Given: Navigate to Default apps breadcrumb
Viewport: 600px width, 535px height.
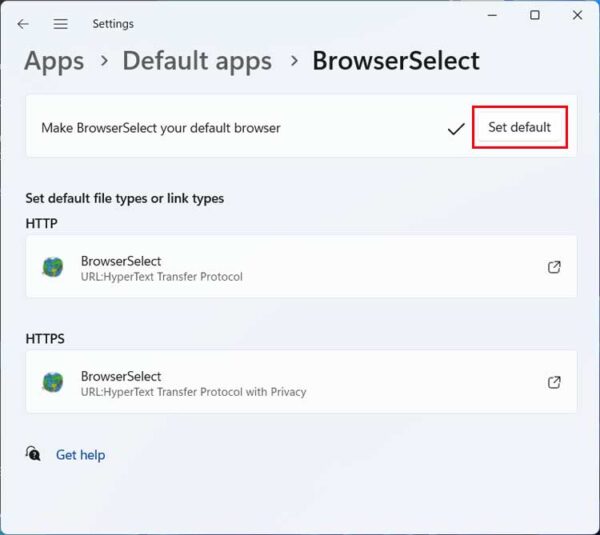Looking at the screenshot, I should pyautogui.click(x=197, y=61).
